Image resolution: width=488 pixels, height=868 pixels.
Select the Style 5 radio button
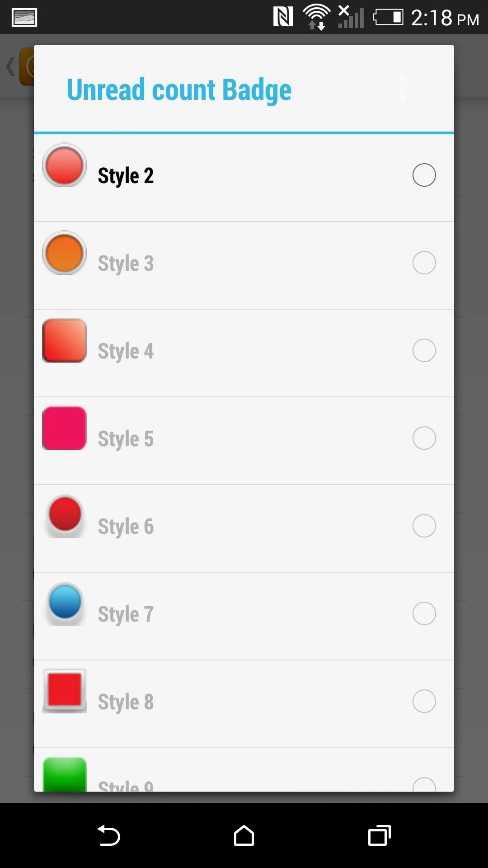tap(424, 438)
